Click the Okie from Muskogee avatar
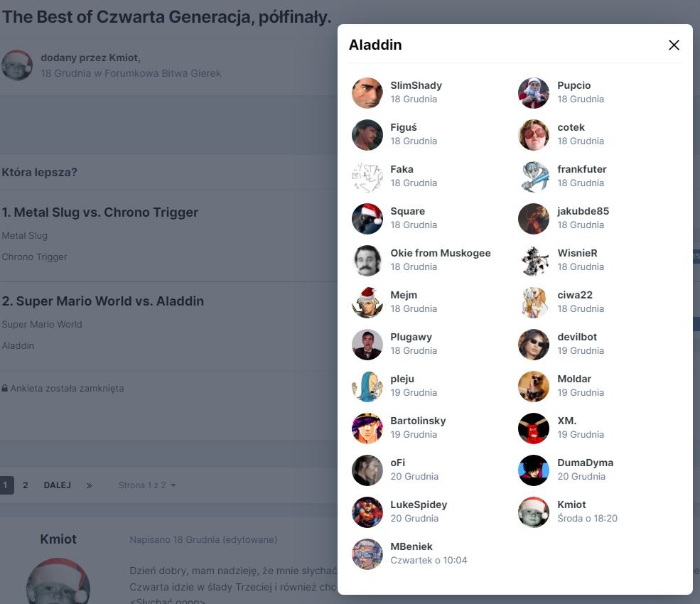 pos(367,261)
